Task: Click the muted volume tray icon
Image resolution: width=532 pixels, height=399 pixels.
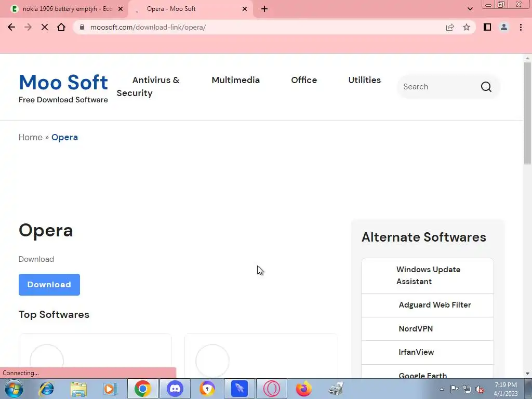Action: pos(480,389)
